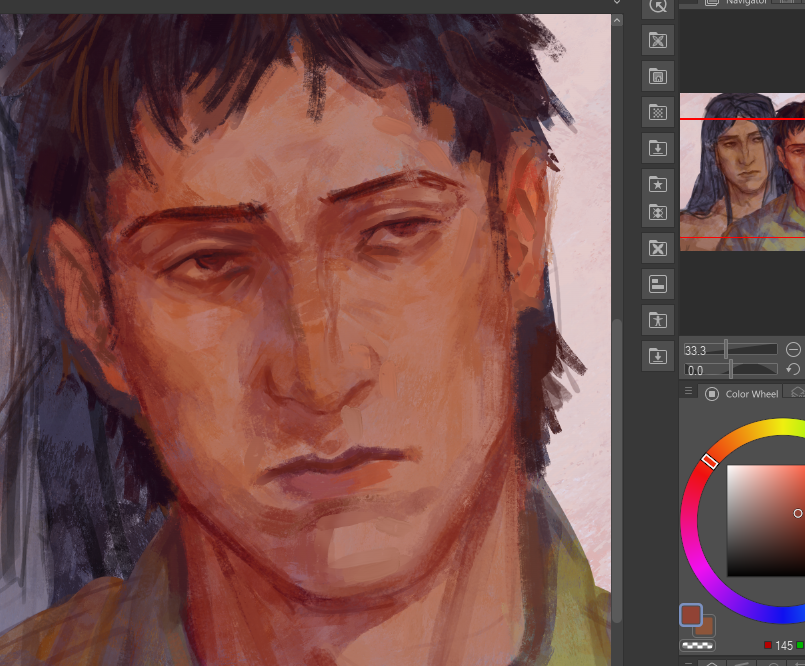Open the tab next to Color Wheel
Viewport: 805px width, 666px height.
coord(797,392)
